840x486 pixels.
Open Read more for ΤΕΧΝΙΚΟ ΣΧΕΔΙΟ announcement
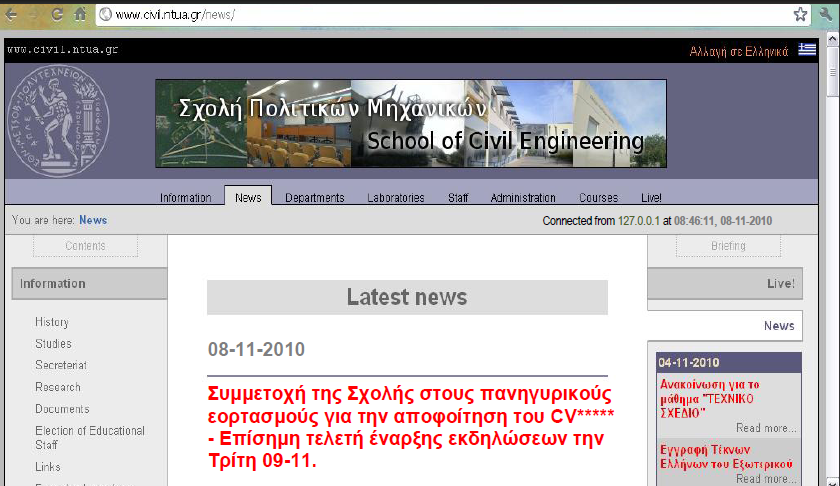click(x=766, y=428)
